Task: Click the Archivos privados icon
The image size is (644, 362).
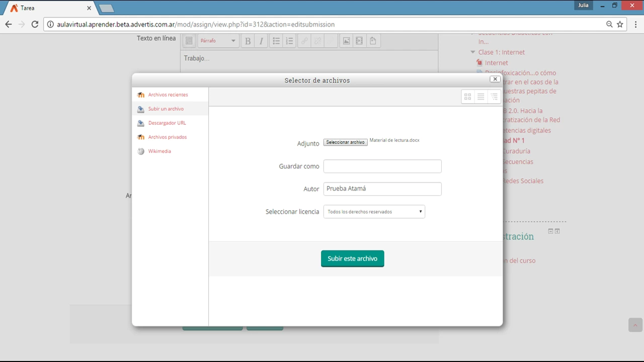Action: (x=141, y=137)
